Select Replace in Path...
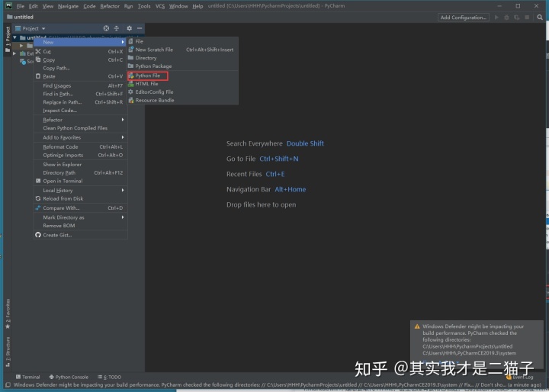This screenshot has width=549, height=392. (x=80, y=102)
